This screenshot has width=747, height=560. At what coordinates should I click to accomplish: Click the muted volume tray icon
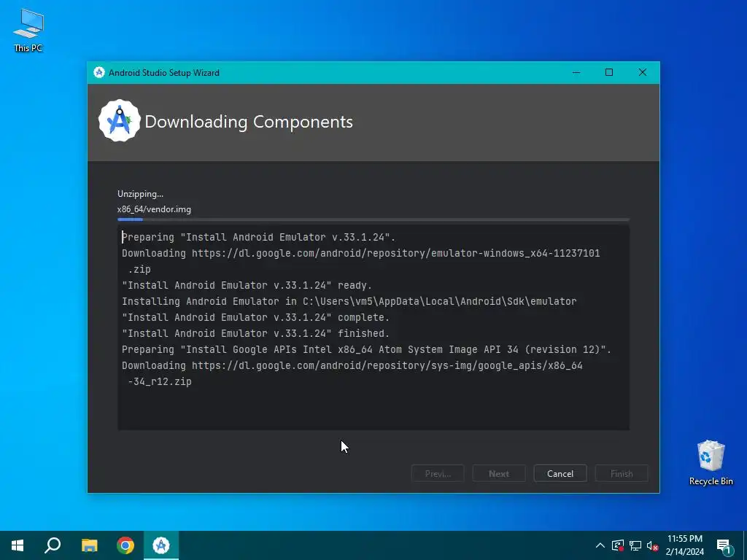pos(653,545)
